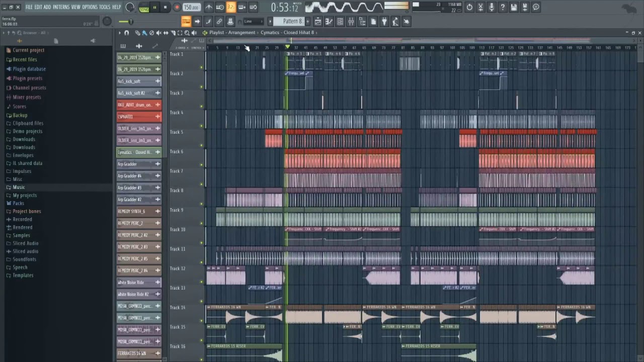Open the FILE menu
Screen dimensions: 644x362
[x=29, y=7]
